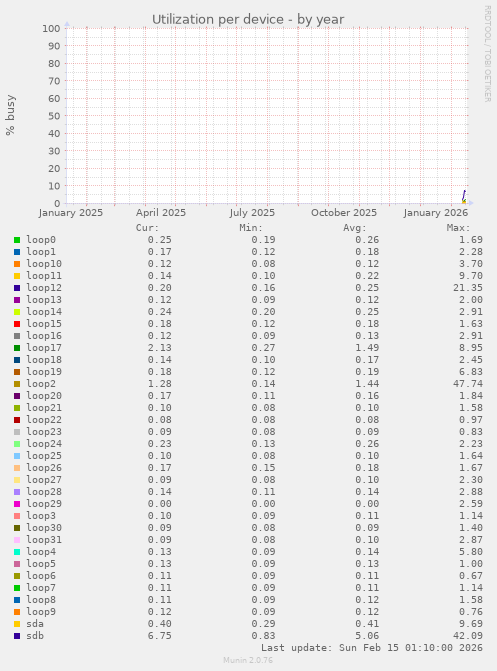Pick the lime loop14 legend swatch
Image resolution: width=497 pixels, height=671 pixels.
(17, 312)
